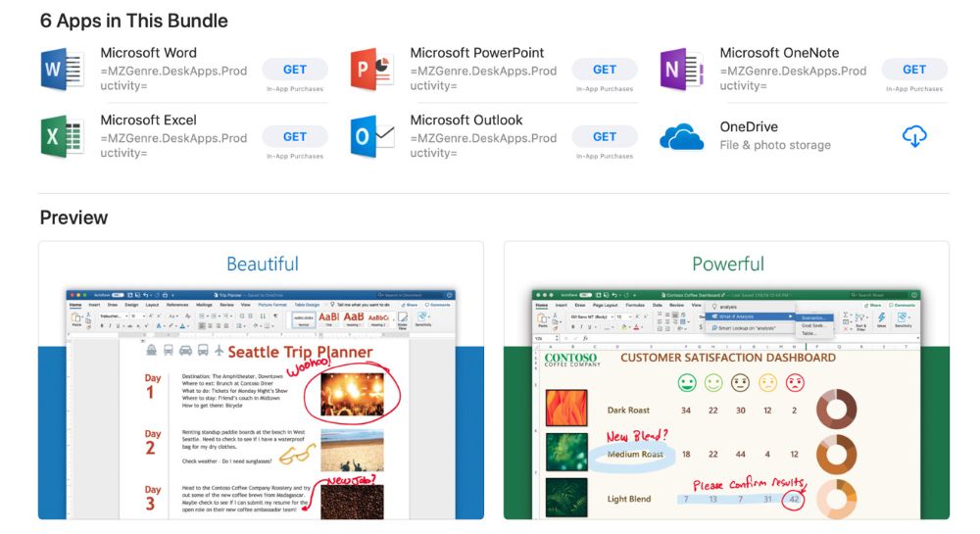Open the OneDrive title link
980x534 pixels.
pos(749,126)
